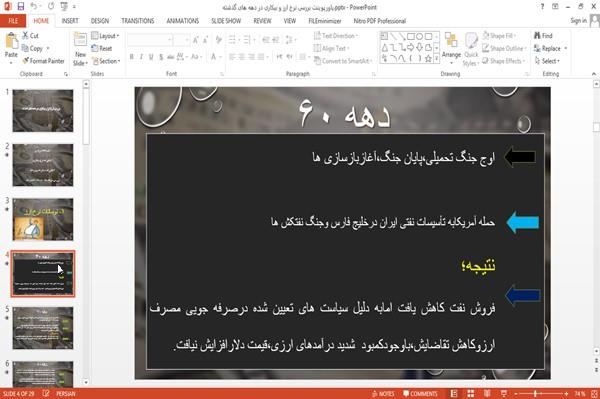
Task: Collapse the ribbon with the chevron
Action: pos(594,74)
